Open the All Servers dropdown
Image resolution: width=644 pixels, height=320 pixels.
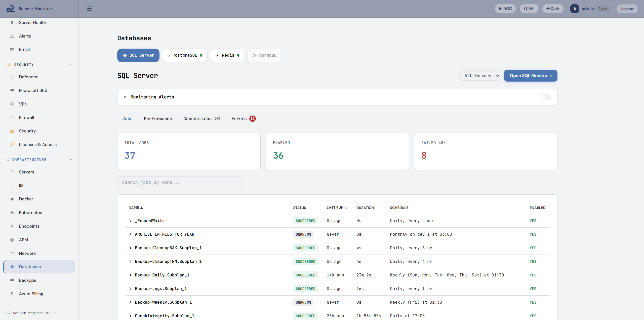479,76
